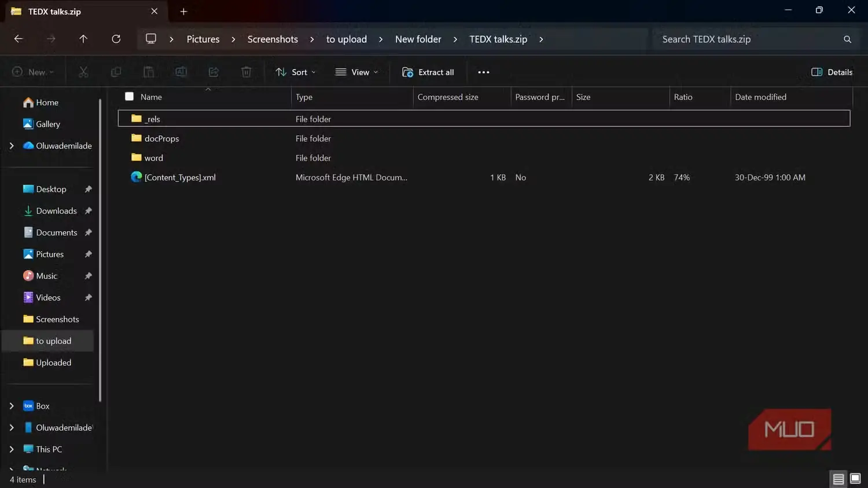The image size is (868, 488).
Task: Expand the chevron after to upload breadcrumb
Action: click(381, 39)
